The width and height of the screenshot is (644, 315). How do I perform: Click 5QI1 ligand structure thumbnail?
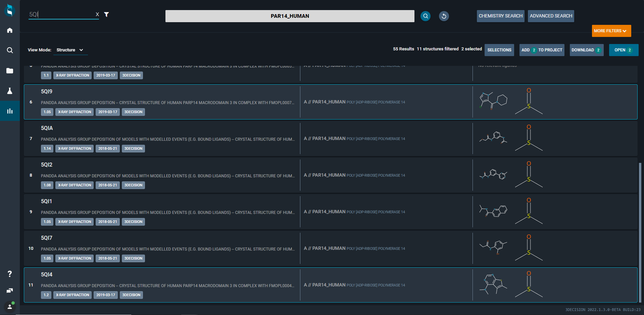pos(493,211)
